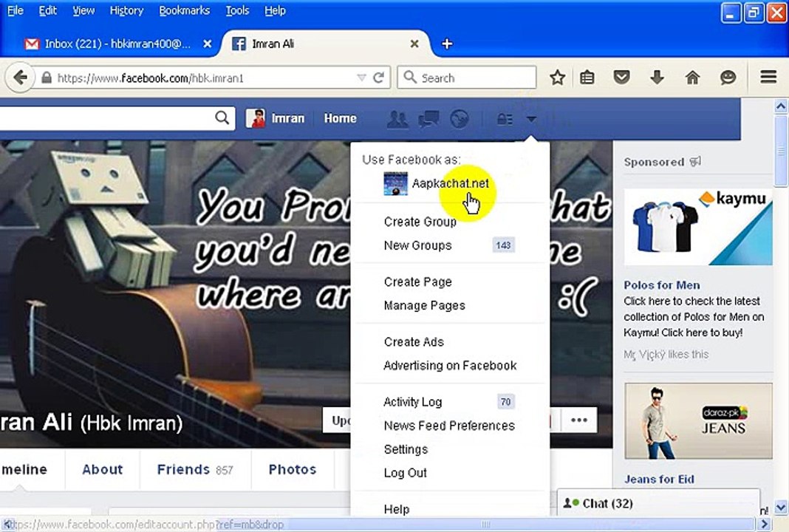Open the bookmarks list icon
The height and width of the screenshot is (532, 789).
[587, 78]
